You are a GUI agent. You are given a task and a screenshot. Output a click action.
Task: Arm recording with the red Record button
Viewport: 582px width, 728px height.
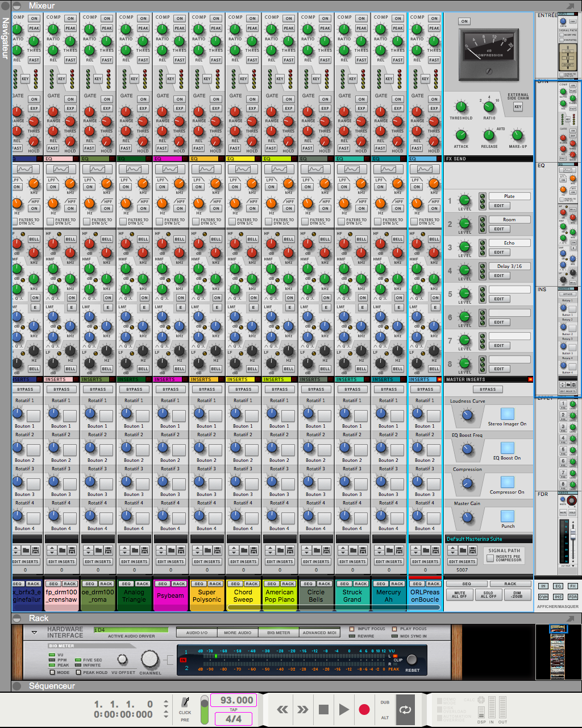[363, 709]
